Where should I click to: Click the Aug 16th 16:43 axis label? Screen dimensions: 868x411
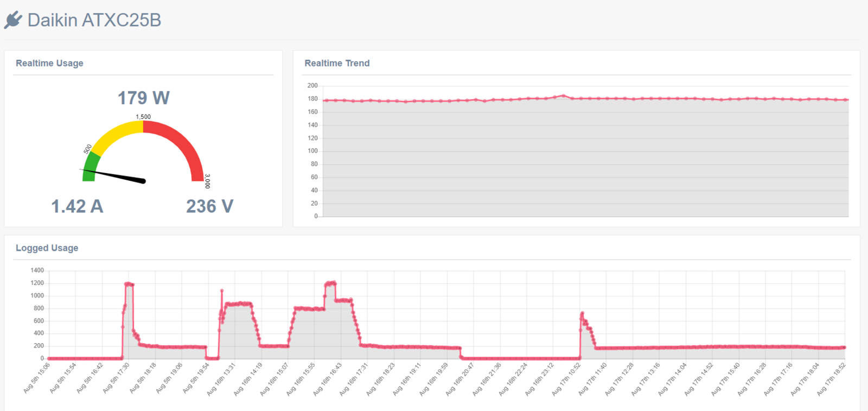(x=327, y=379)
